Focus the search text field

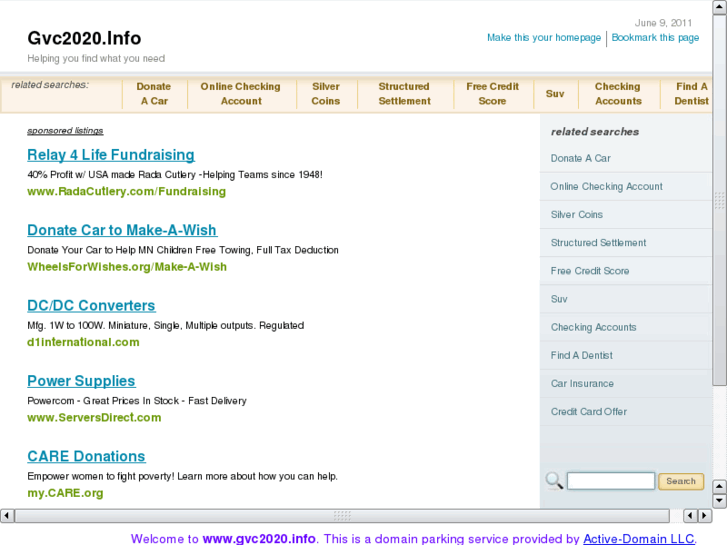[x=611, y=481]
